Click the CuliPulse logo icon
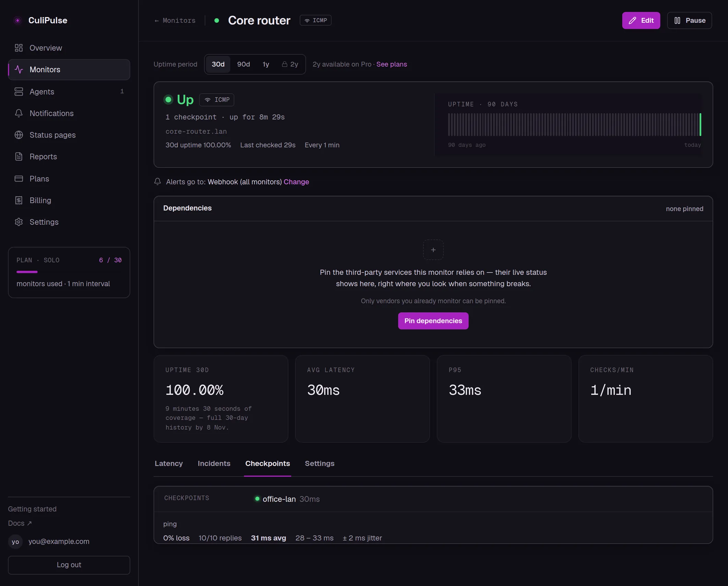Screen dimensions: 728x586 (x=18, y=21)
